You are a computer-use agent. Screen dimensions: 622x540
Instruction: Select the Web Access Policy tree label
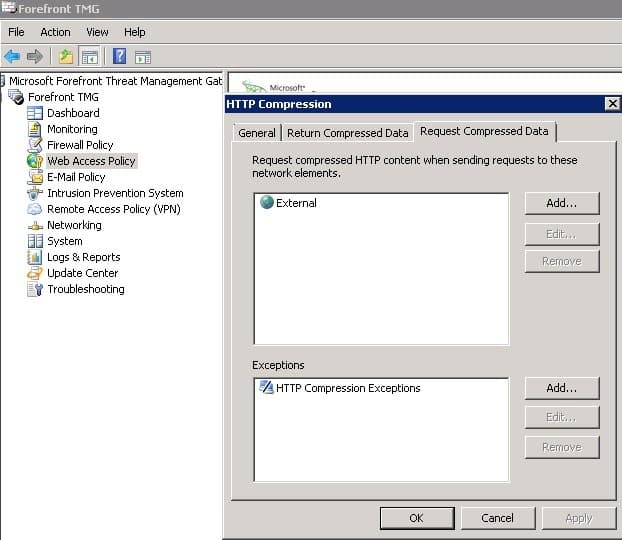click(x=91, y=161)
